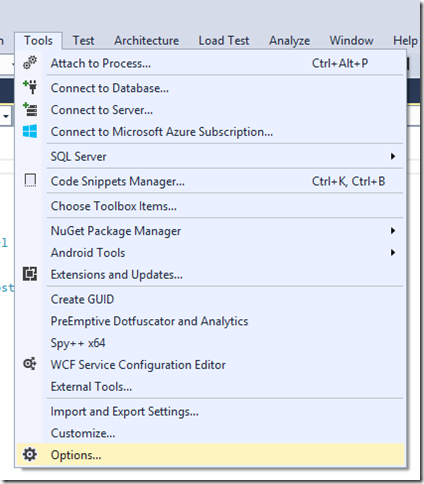Click the Connect to Server icon

click(30, 109)
